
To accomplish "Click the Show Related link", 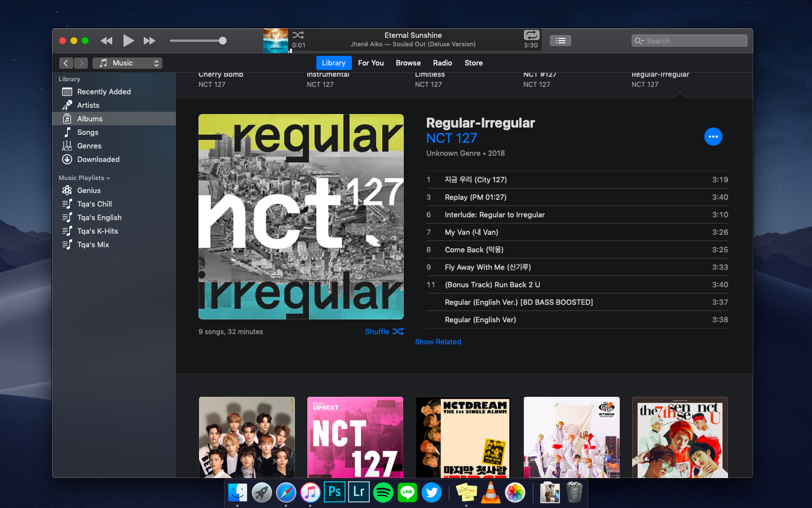I will pos(438,342).
